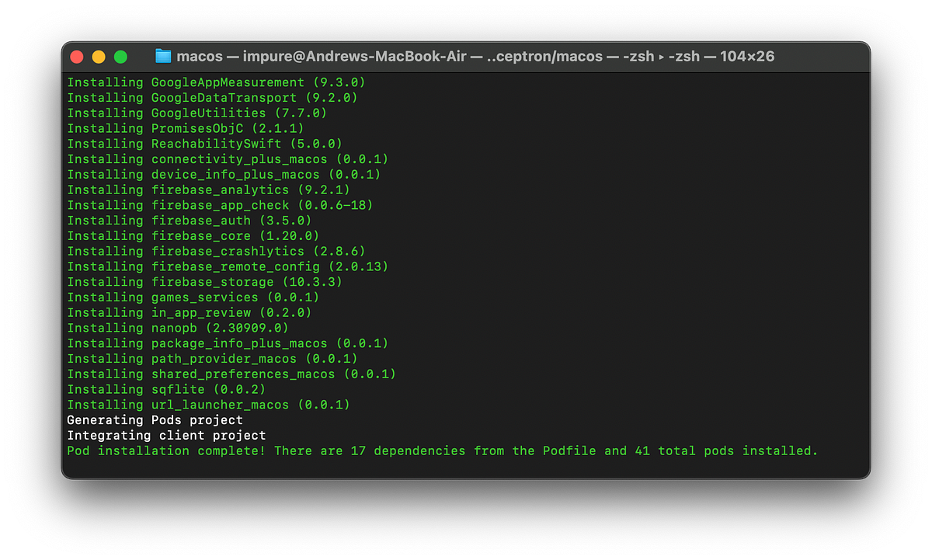Click the red close traffic light
The image size is (932, 560).
[77, 57]
